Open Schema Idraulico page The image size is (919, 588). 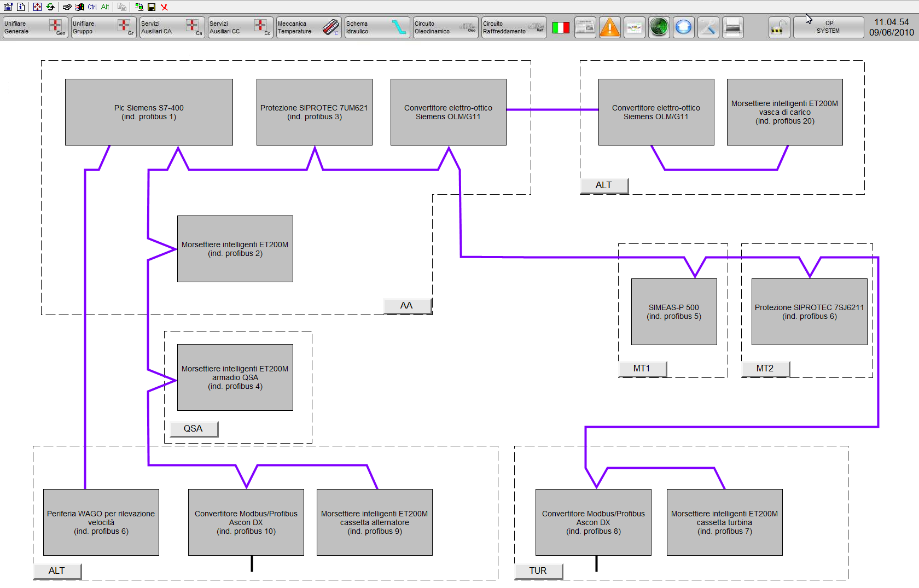point(377,27)
